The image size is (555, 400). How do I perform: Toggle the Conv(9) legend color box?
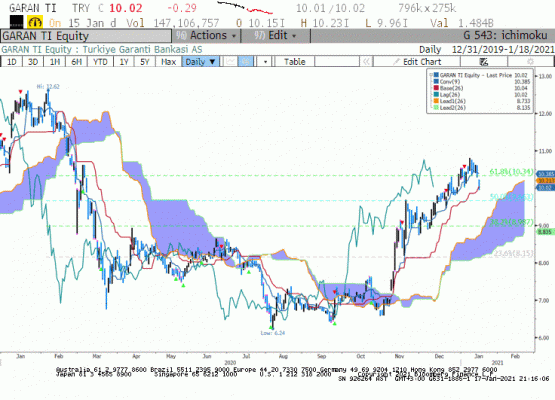coord(436,81)
